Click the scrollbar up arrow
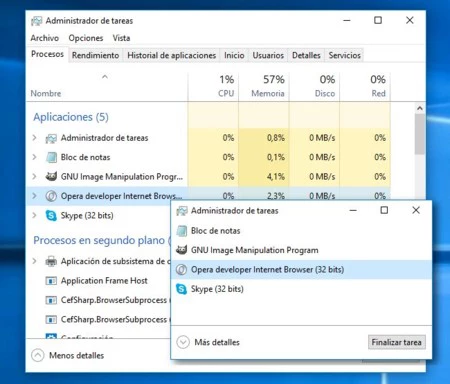Viewport: 450px width, 384px height. pyautogui.click(x=420, y=108)
